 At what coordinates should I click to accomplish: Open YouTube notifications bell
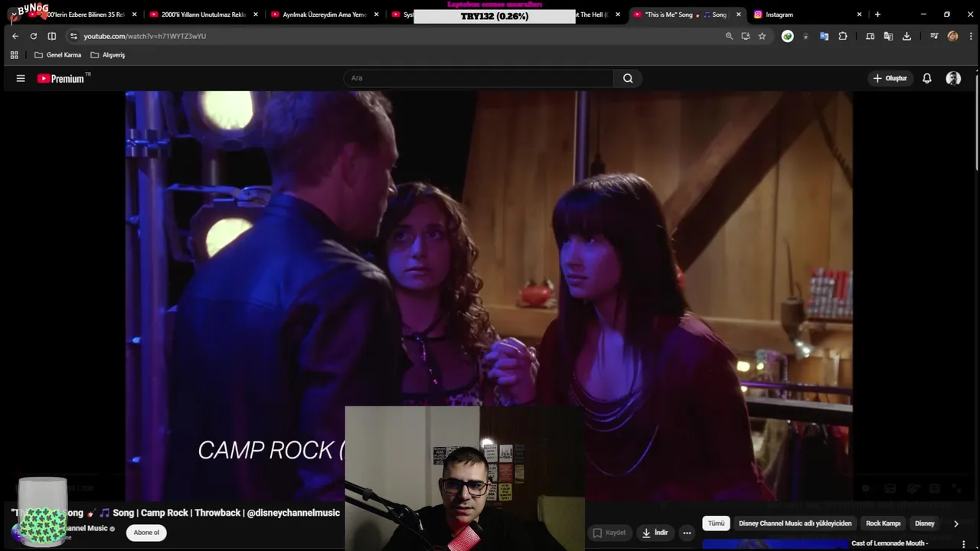(x=926, y=78)
